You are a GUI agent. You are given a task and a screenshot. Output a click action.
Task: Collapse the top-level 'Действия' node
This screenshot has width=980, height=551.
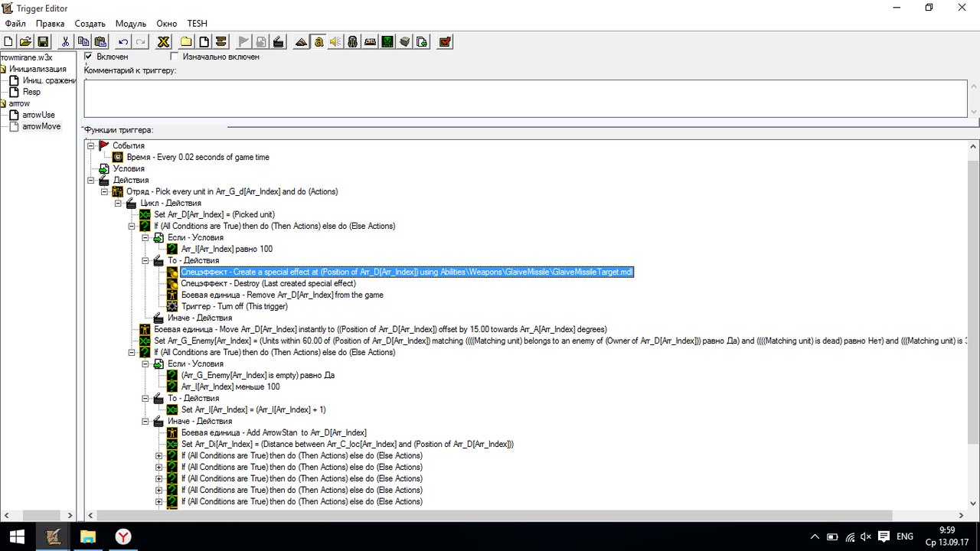91,180
